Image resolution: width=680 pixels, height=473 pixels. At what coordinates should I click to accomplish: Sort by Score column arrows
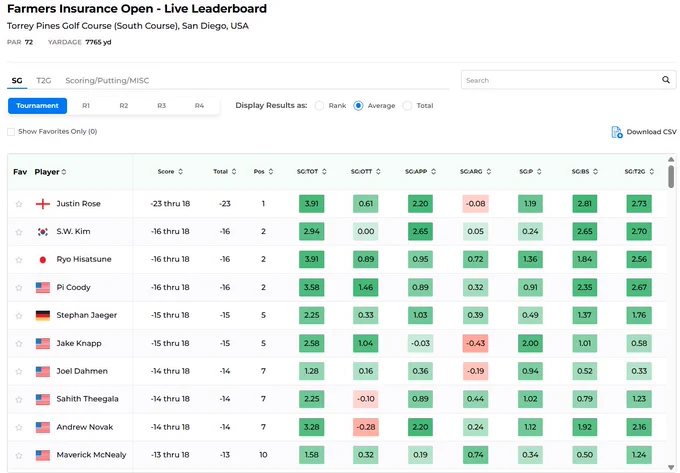pos(180,171)
